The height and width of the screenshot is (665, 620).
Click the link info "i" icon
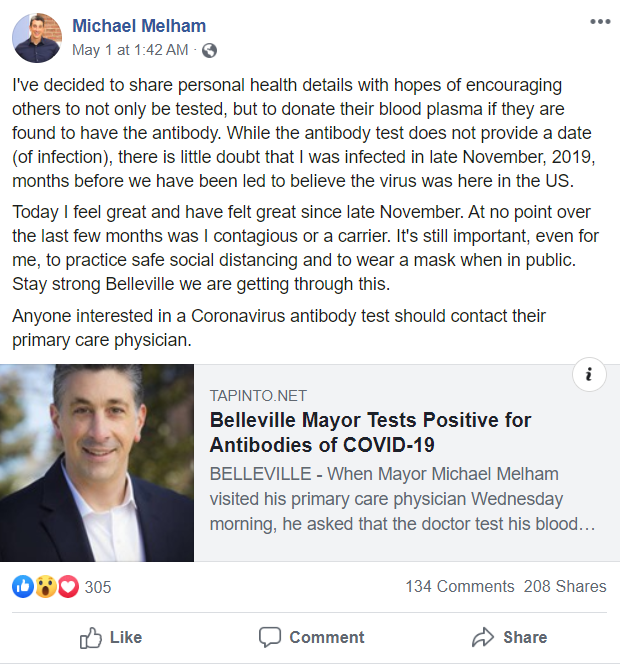[589, 375]
